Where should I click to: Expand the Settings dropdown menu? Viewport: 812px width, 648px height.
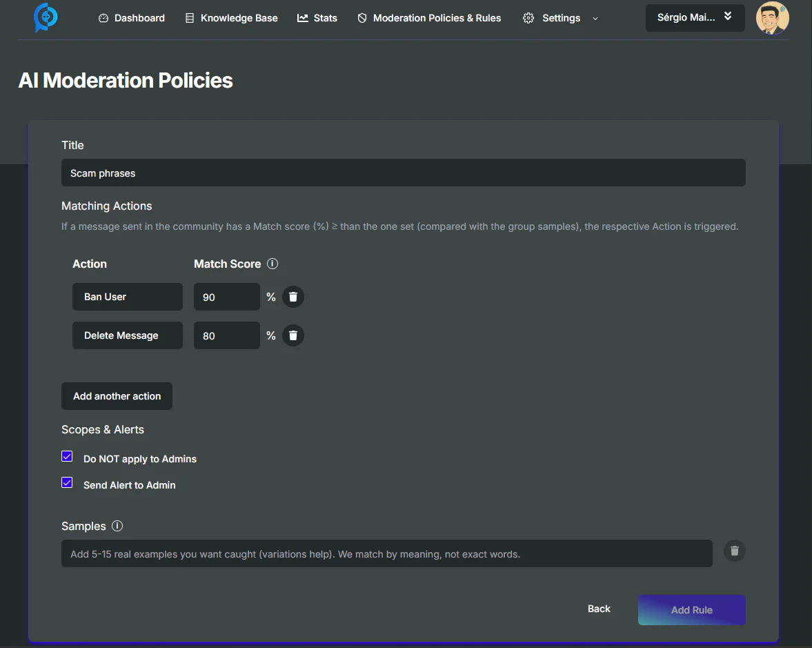(x=595, y=19)
